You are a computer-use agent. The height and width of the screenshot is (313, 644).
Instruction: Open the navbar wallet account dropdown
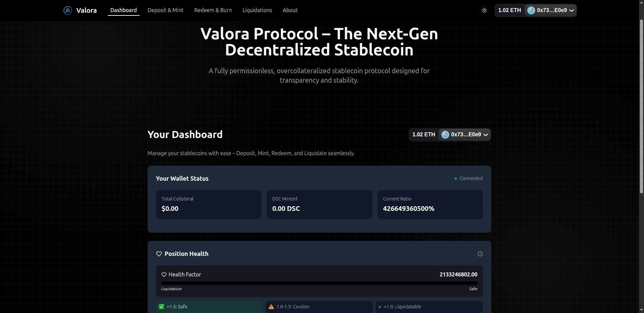click(572, 10)
